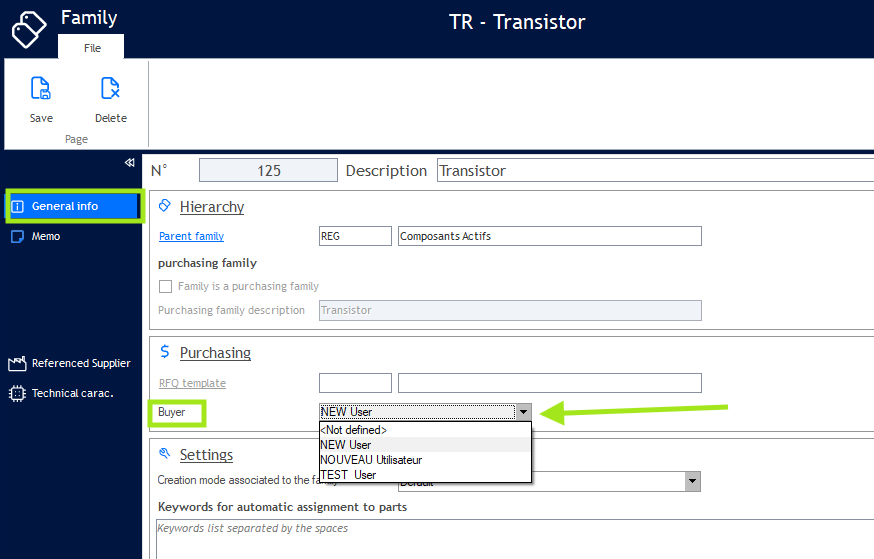Enable 'Family is a purchasing family' checkbox
This screenshot has width=874, height=559.
click(x=166, y=286)
